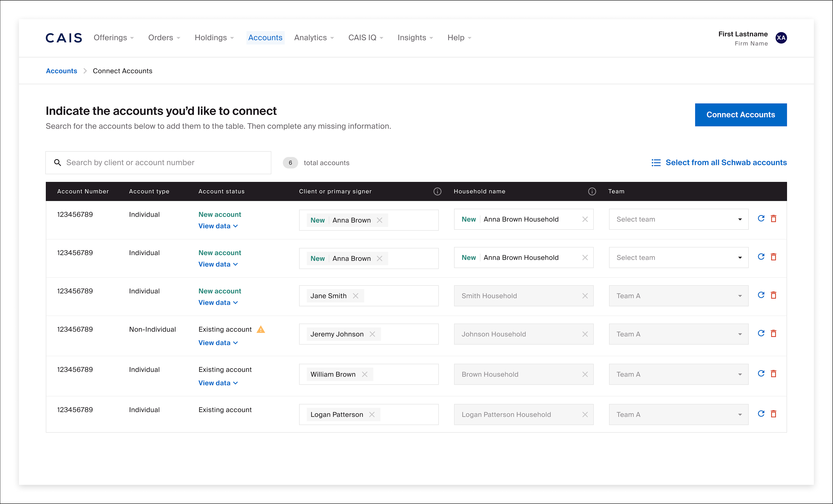Open the Offerings navigation menu
The image size is (833, 504).
click(113, 38)
